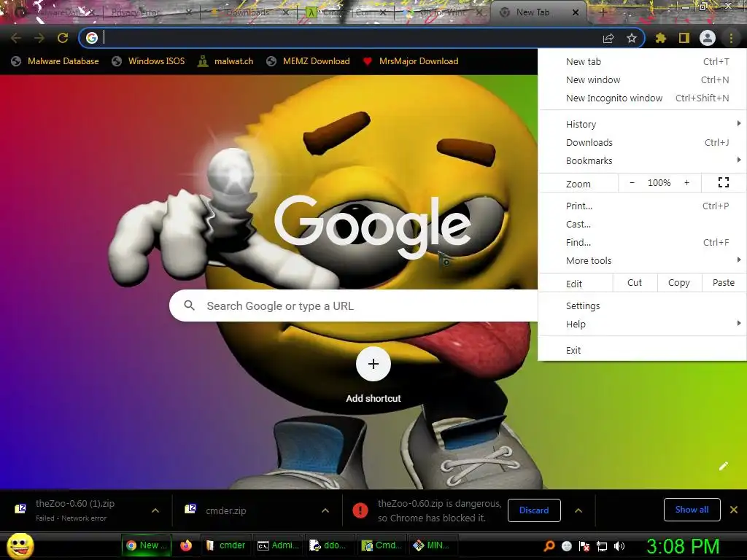
Task: Go back with the back arrow
Action: [x=16, y=38]
